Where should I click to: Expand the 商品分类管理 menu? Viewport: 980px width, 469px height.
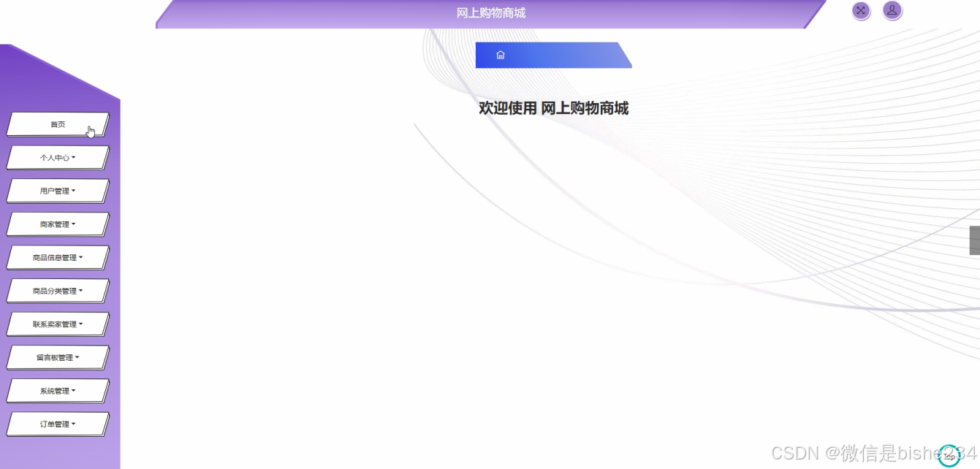pyautogui.click(x=58, y=291)
